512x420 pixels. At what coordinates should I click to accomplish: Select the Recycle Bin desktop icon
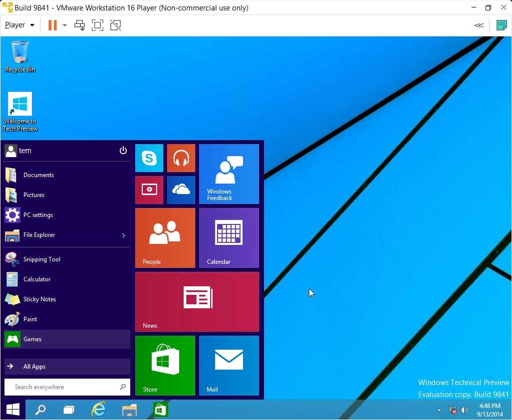(x=20, y=57)
